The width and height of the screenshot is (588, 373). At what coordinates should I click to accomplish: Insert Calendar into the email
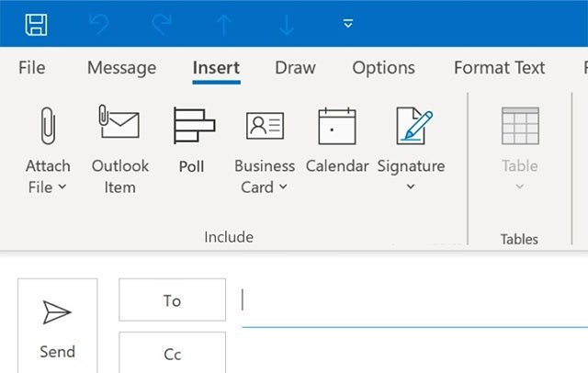coord(336,126)
